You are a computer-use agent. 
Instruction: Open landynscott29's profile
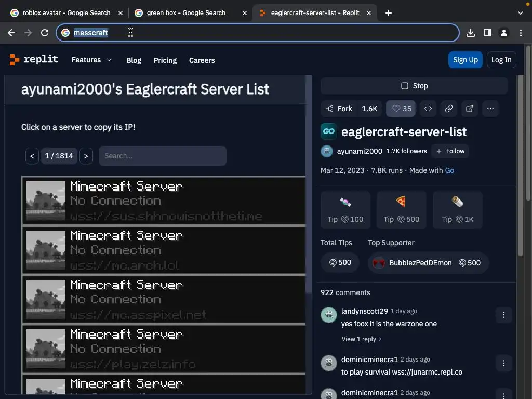pyautogui.click(x=364, y=311)
